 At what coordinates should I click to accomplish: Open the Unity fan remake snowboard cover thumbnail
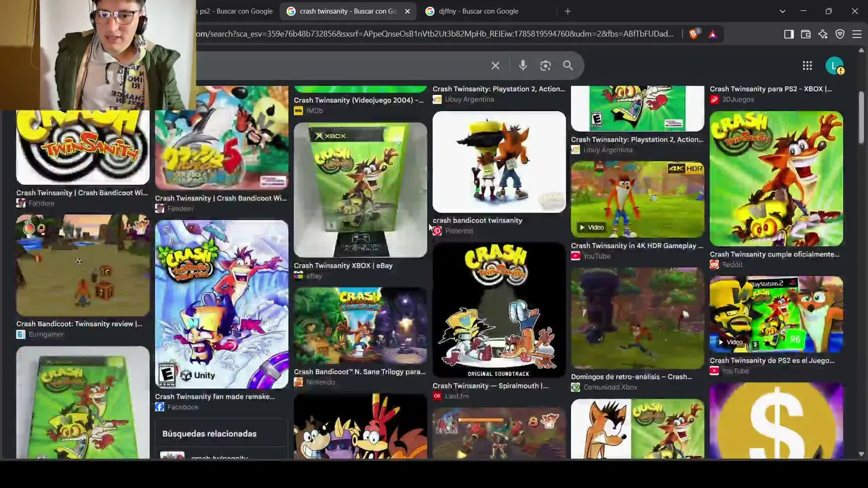[222, 304]
